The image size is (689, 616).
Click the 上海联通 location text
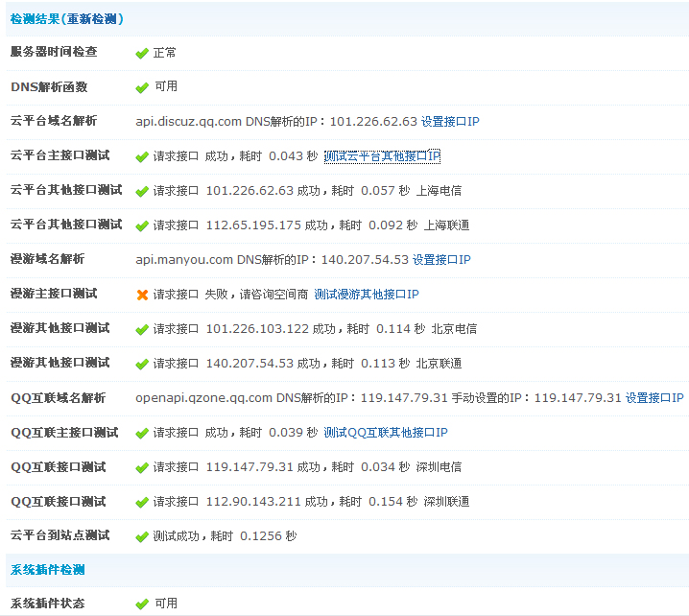pyautogui.click(x=446, y=225)
